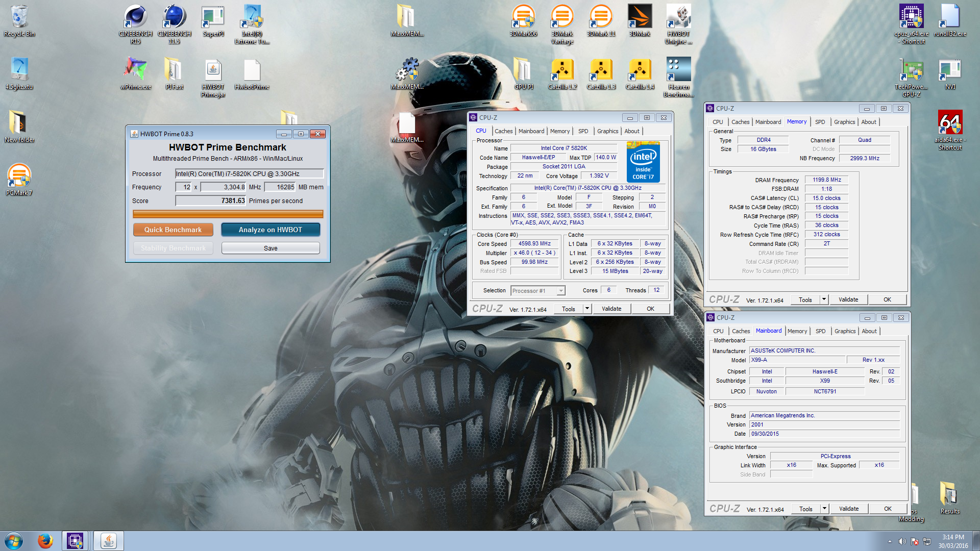980x551 pixels.
Task: Open HWBOT Prime.jar desktop file
Action: [x=213, y=78]
